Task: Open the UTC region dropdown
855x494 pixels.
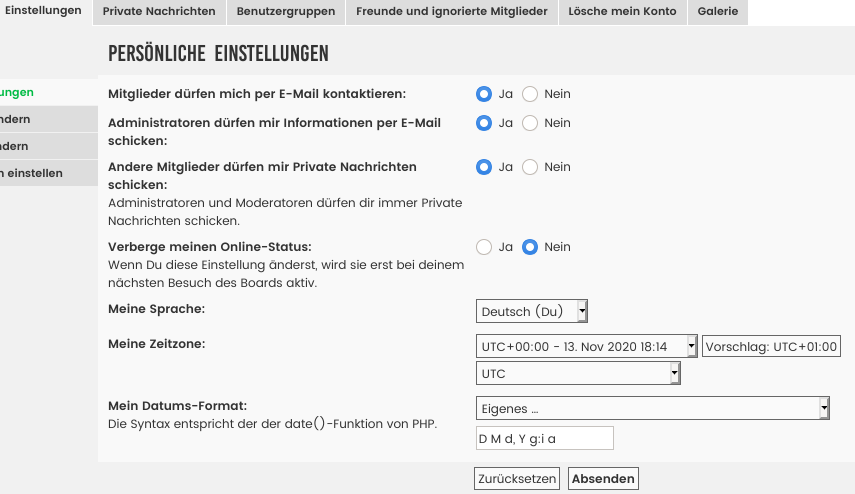Action: coord(578,374)
